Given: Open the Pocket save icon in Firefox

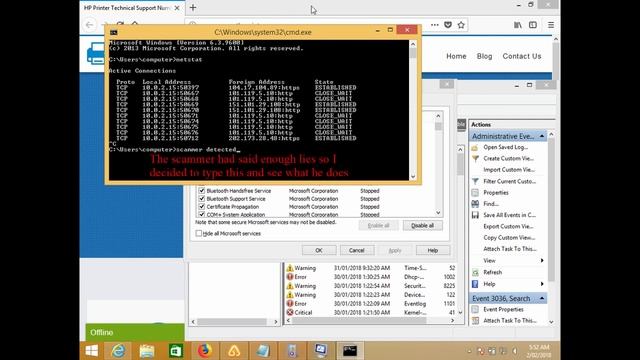Looking at the screenshot, I should tap(448, 25).
